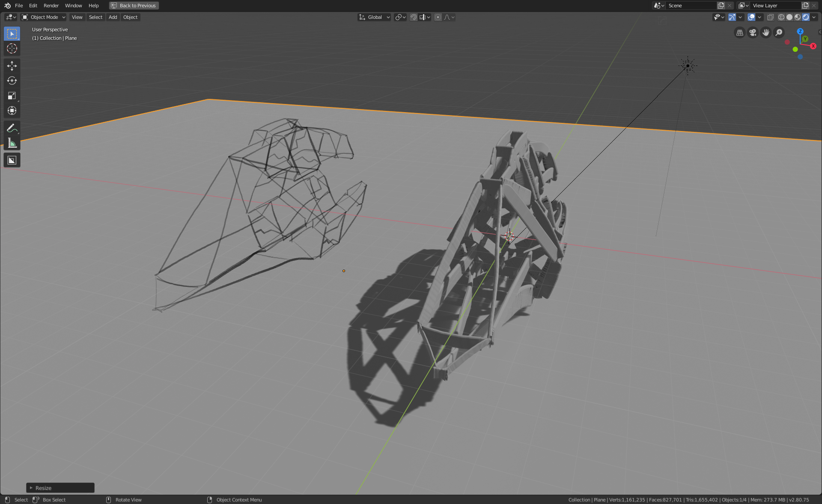Screen dimensions: 822x504
Task: Select the Move tool
Action: click(12, 66)
